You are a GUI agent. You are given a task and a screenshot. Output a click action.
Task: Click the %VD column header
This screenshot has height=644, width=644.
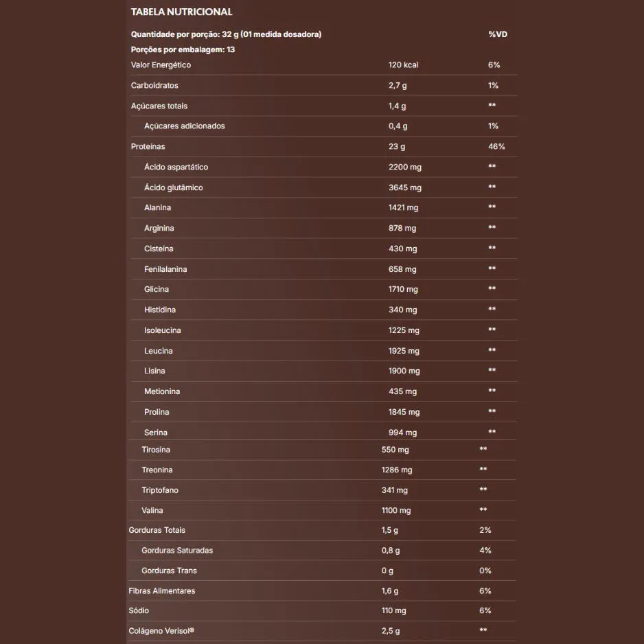[497, 34]
